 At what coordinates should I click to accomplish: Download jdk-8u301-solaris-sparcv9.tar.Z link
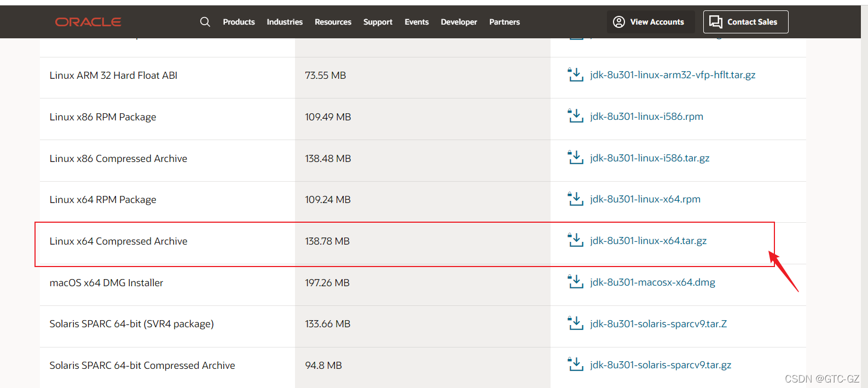click(658, 324)
